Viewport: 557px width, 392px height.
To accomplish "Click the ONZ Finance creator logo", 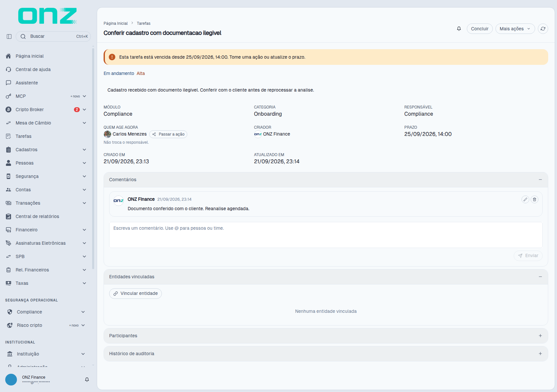I will (x=258, y=134).
